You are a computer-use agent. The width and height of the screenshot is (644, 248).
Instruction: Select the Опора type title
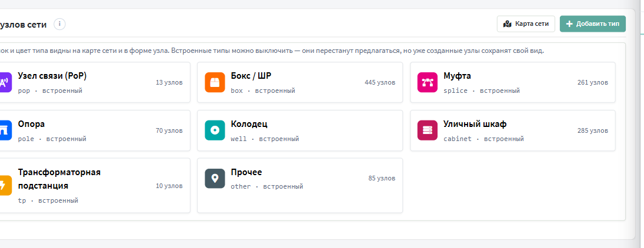click(x=32, y=124)
